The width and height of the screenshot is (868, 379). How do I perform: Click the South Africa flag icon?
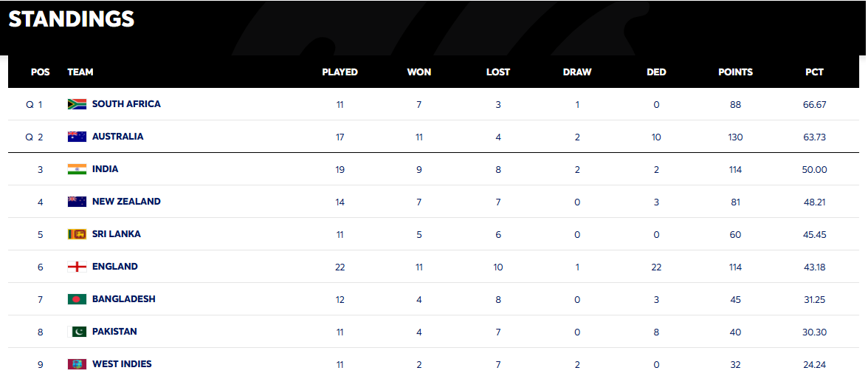(x=77, y=104)
